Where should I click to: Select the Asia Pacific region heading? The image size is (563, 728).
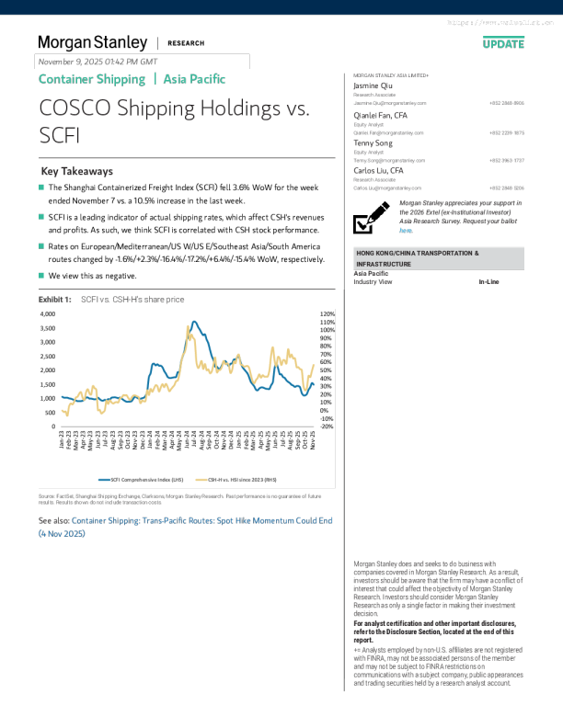coord(194,79)
